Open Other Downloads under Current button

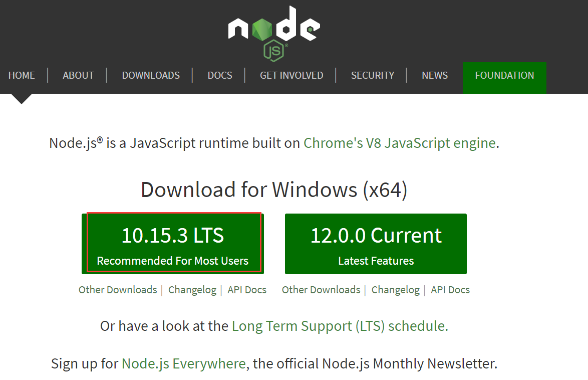coord(321,290)
